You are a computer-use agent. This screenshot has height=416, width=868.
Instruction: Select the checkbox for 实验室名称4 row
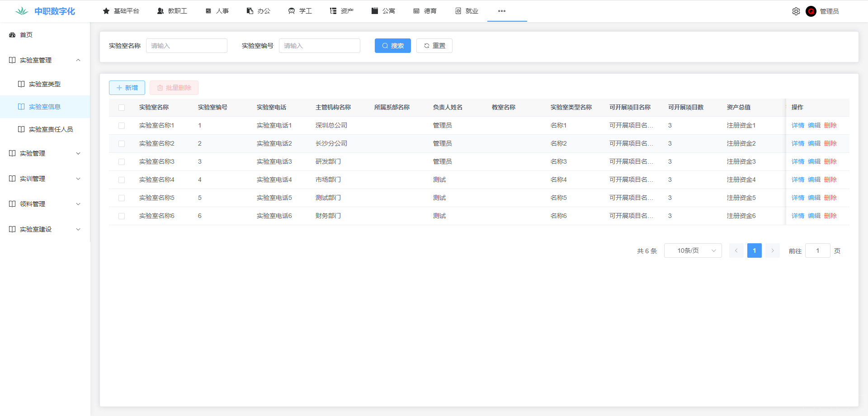tap(122, 180)
